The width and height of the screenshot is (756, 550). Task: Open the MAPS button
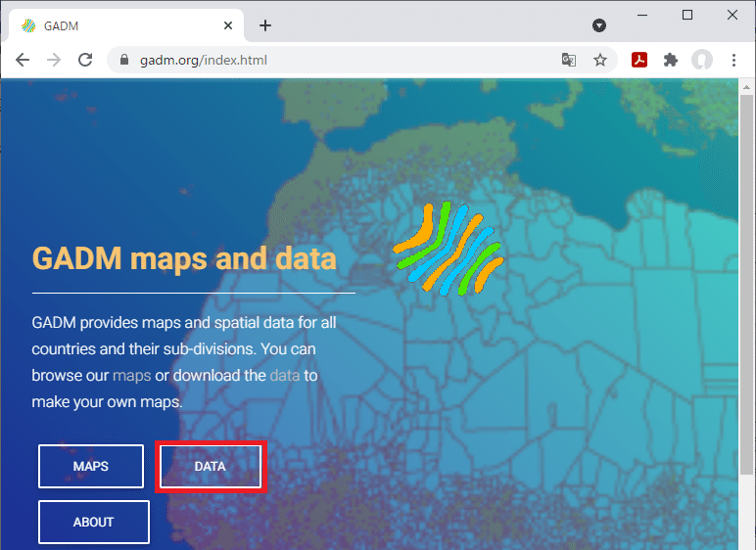(x=91, y=466)
